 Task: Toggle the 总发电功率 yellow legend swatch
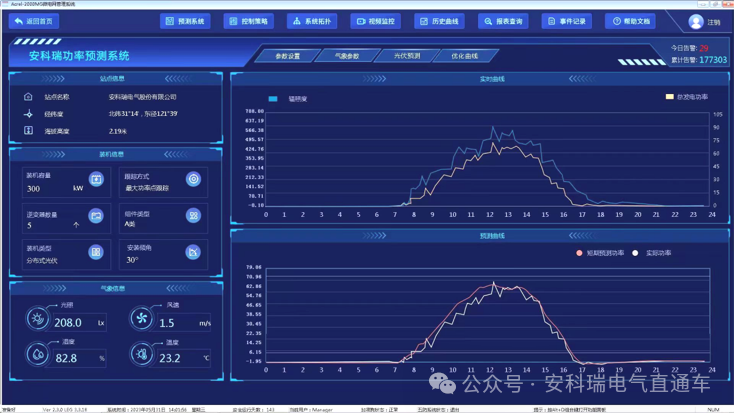[x=669, y=97]
